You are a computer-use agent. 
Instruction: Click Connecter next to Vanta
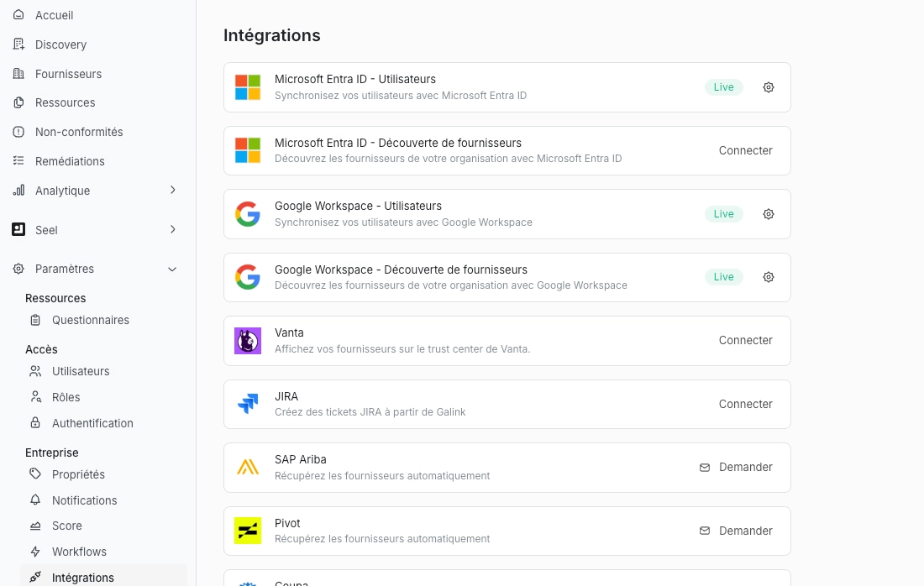click(x=745, y=341)
